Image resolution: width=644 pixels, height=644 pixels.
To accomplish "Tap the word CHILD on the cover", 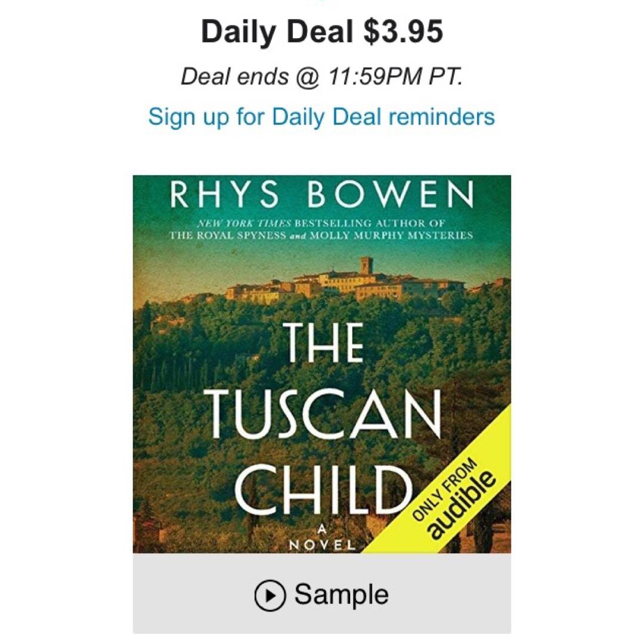I will (x=323, y=490).
